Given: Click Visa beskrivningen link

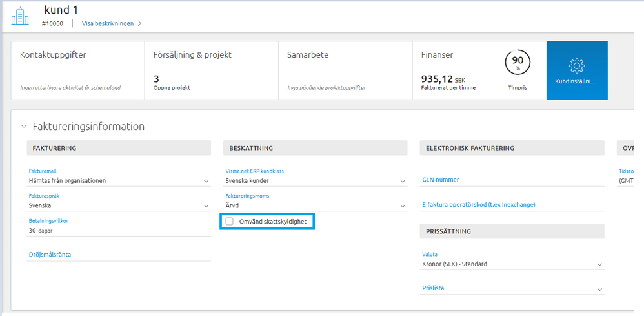Looking at the screenshot, I should click(107, 23).
